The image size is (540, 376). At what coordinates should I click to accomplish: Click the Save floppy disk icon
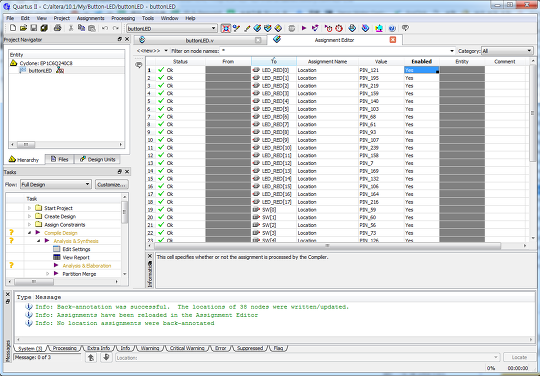[33, 28]
